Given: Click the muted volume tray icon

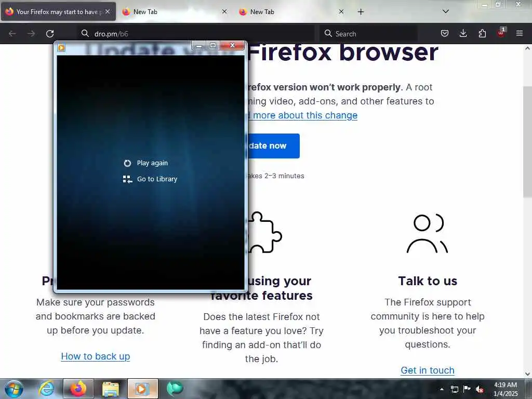Looking at the screenshot, I should point(480,389).
